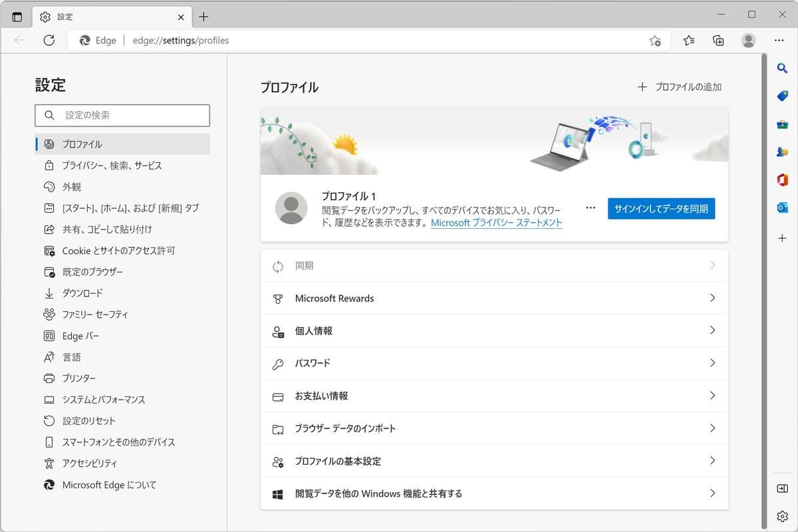Click the profile avatar in toolbar
The image size is (798, 532).
tap(749, 41)
